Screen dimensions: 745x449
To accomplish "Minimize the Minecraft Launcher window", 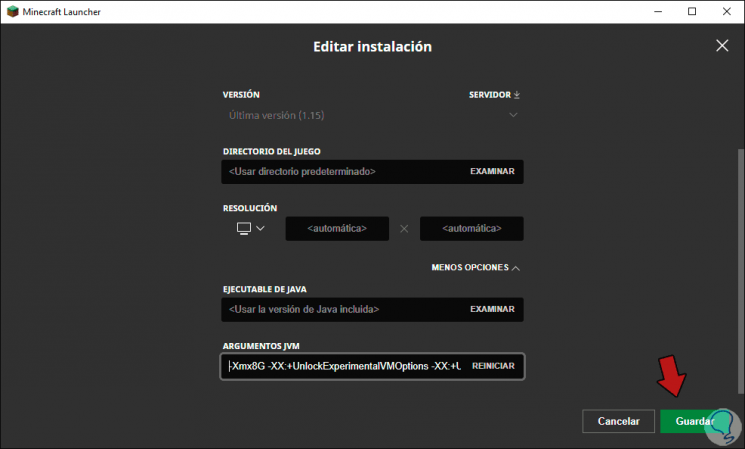I will [x=658, y=11].
